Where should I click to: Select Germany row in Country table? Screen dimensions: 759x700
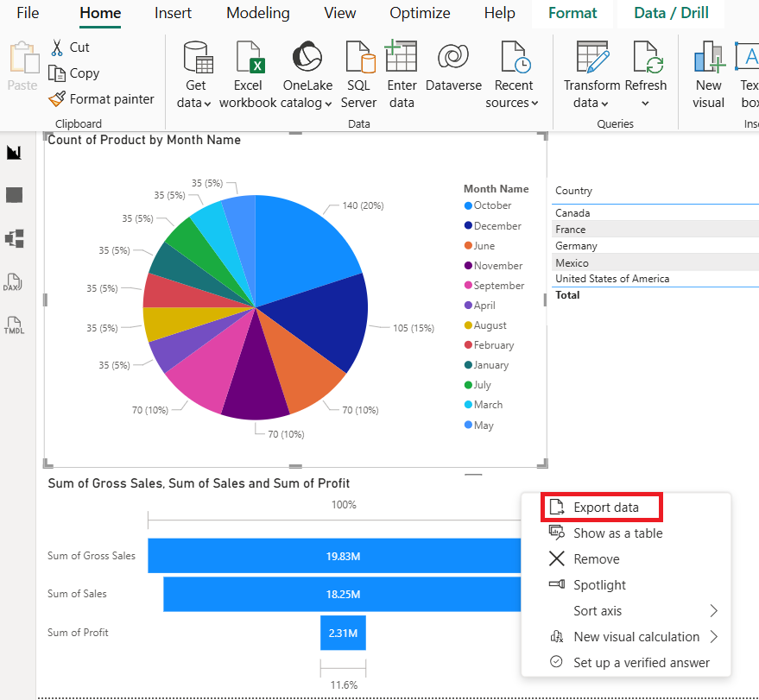point(655,246)
